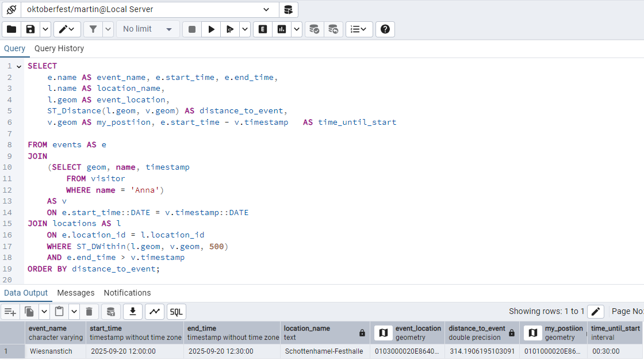Screen dimensions: 644x360
Task: Select the end_time column header
Action: click(x=233, y=333)
